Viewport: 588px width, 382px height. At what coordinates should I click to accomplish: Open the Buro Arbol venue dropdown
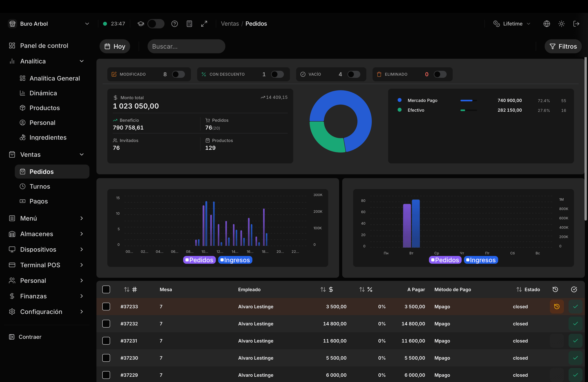(x=49, y=24)
